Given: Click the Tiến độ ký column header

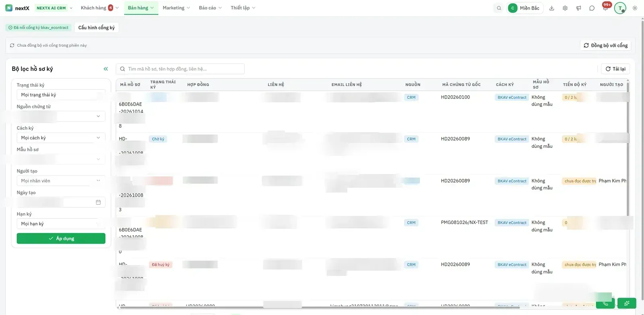Looking at the screenshot, I should click(575, 85).
